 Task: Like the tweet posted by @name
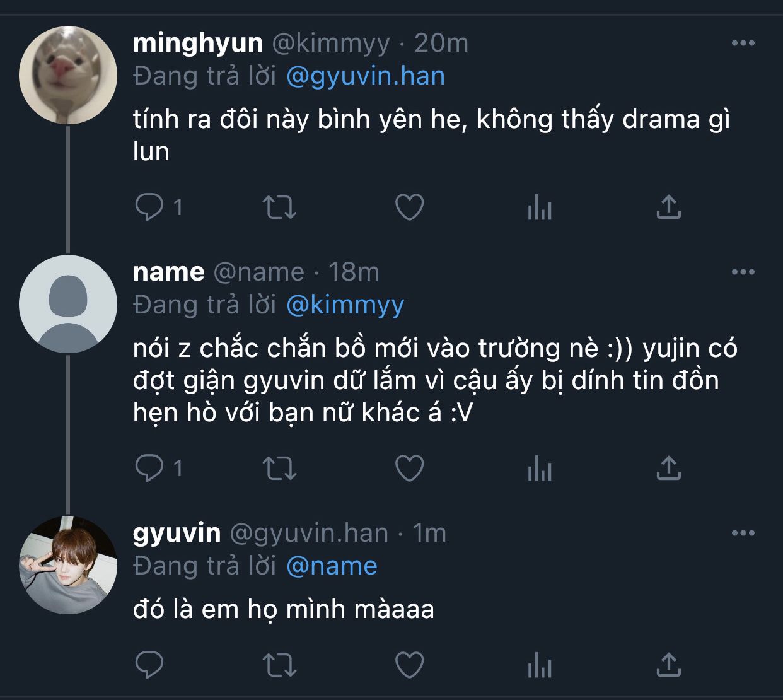coord(409,468)
